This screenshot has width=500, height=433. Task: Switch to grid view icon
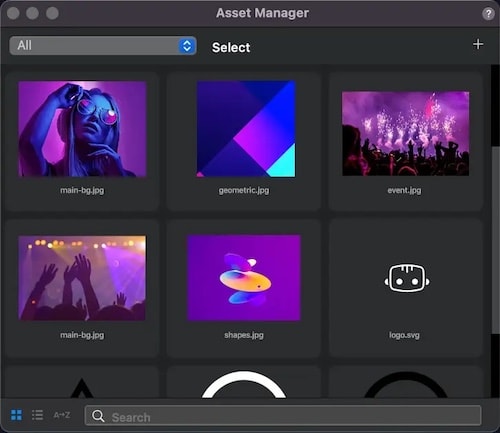pos(16,415)
